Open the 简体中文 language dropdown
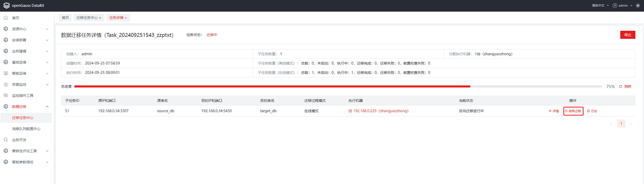Image resolution: width=644 pixels, height=184 pixels. coord(600,6)
